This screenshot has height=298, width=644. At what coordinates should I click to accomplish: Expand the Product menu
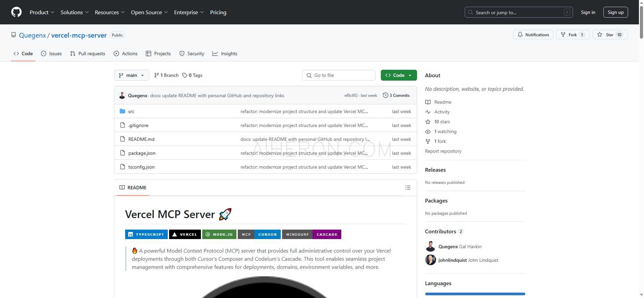pyautogui.click(x=42, y=12)
